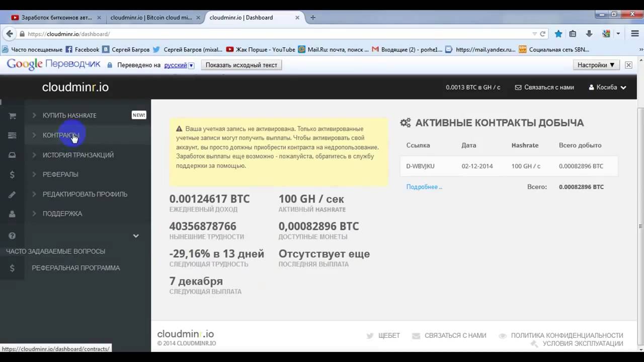Close the YouTube Заработок биткоинов tab
The width and height of the screenshot is (644, 362).
tap(99, 17)
